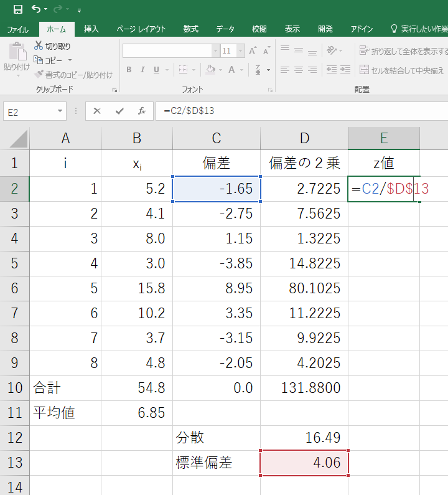Select column C header
This screenshot has height=495, width=448.
pos(216,138)
